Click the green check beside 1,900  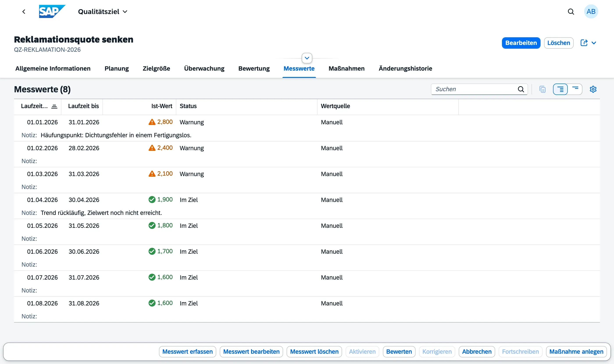(x=152, y=199)
